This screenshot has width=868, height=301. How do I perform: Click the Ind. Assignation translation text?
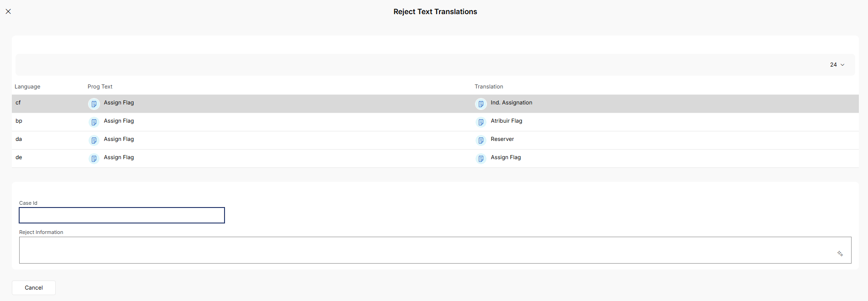(x=512, y=103)
